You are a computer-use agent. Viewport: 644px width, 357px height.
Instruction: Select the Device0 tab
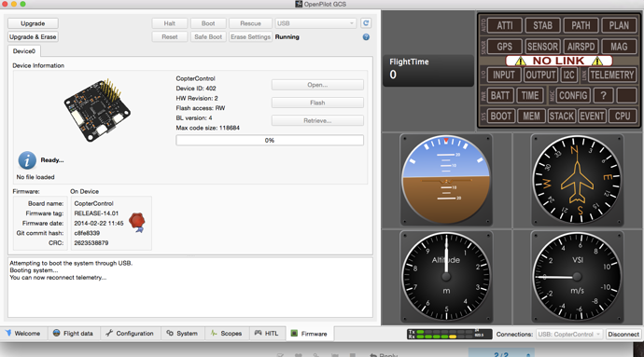tap(24, 51)
